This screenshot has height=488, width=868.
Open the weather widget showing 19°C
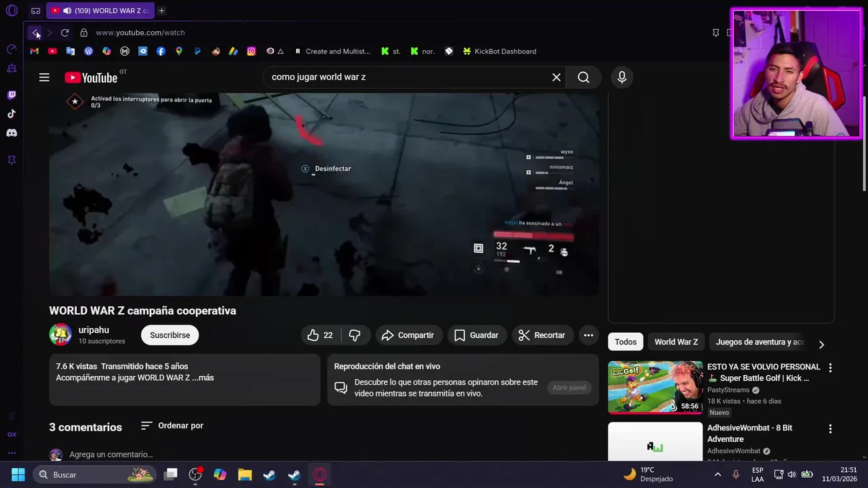(648, 474)
